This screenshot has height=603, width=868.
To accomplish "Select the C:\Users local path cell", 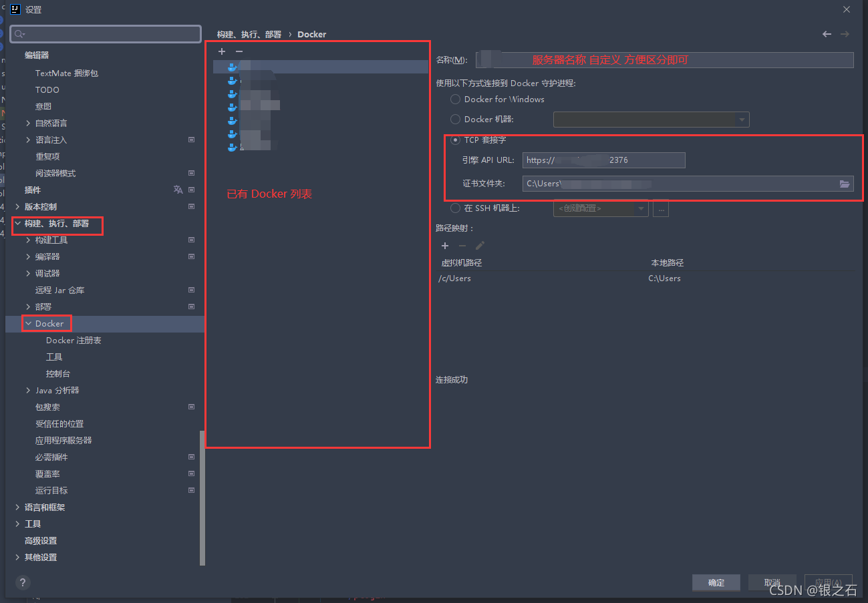I will coord(664,278).
